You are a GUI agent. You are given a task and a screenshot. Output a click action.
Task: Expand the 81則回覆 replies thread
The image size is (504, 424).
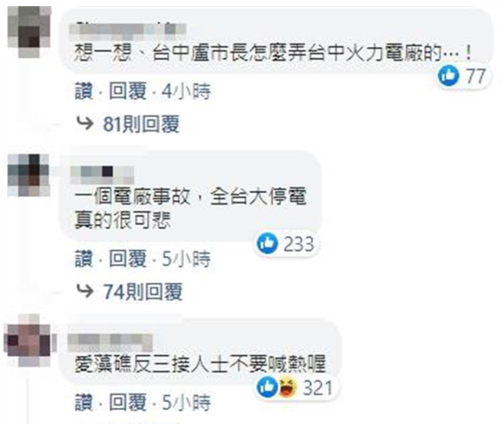141,124
